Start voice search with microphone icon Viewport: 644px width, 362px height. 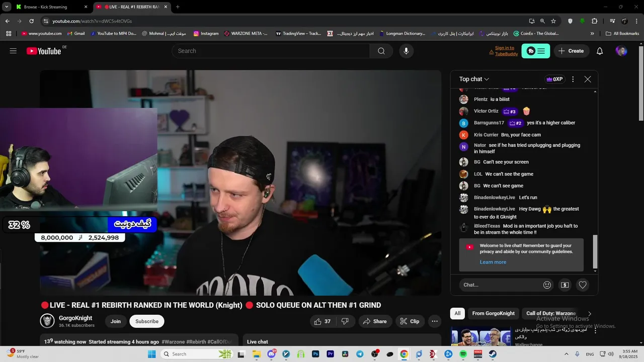click(406, 51)
